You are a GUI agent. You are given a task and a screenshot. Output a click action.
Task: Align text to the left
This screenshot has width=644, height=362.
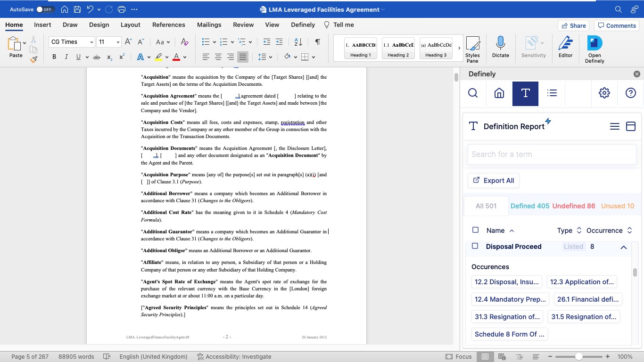(x=206, y=57)
